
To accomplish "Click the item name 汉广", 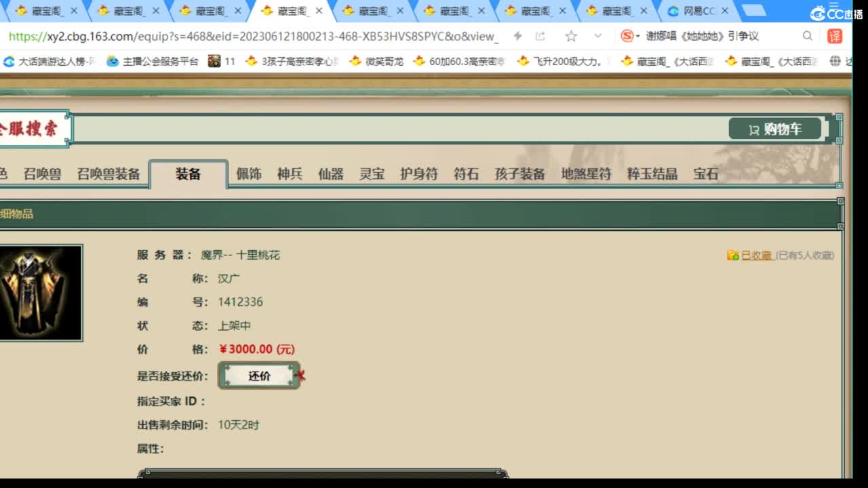I will (x=229, y=279).
